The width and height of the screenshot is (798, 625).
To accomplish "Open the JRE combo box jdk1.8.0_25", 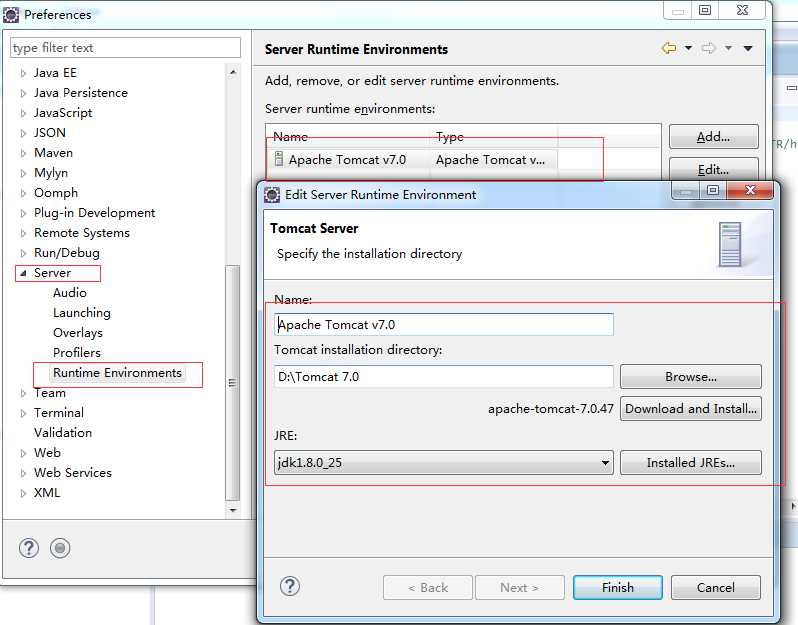I will point(444,463).
